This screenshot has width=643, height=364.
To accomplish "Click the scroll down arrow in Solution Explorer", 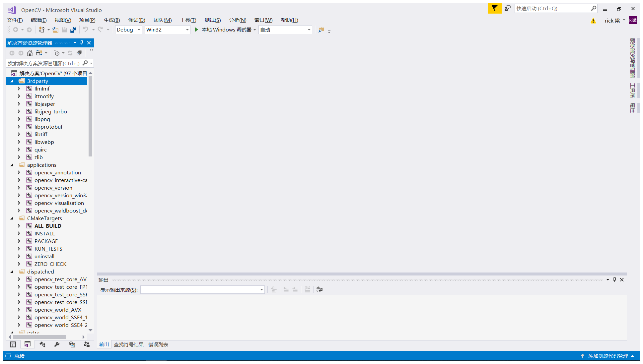I will [90, 330].
